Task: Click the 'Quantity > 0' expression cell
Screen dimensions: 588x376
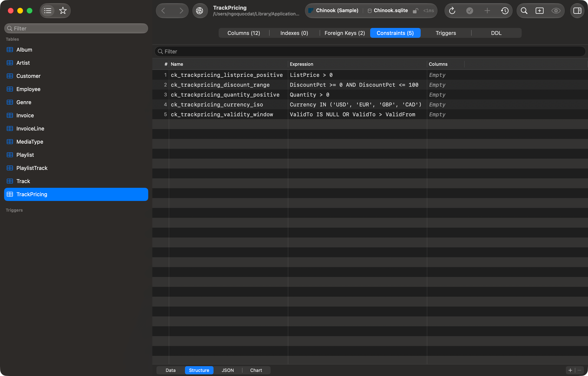Action: coord(357,95)
